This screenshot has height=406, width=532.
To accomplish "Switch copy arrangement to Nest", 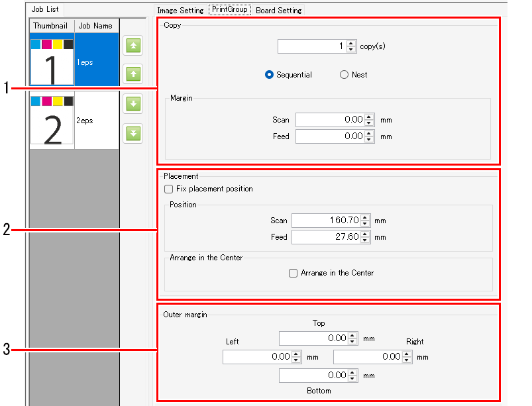I will (x=345, y=75).
